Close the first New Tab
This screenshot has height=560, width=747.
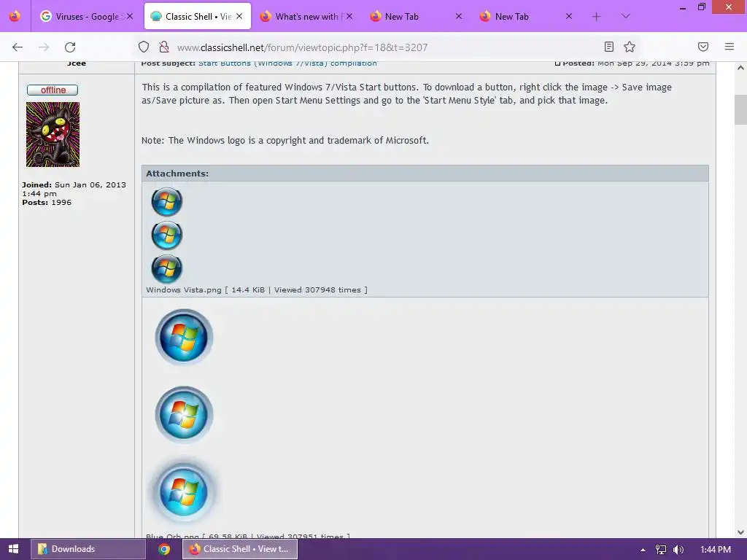459,16
